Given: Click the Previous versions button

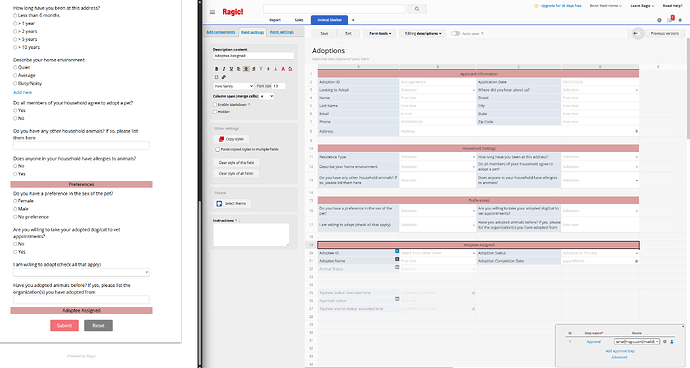Looking at the screenshot, I should (x=664, y=33).
